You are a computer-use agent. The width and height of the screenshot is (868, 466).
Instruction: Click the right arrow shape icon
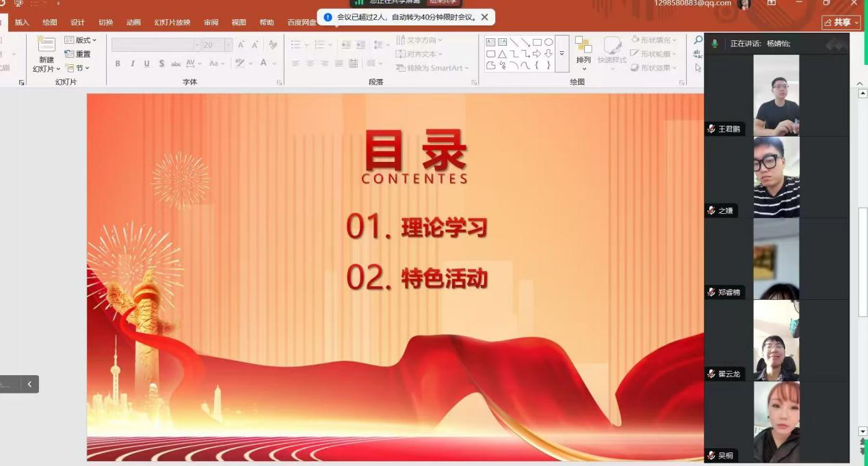(x=537, y=54)
